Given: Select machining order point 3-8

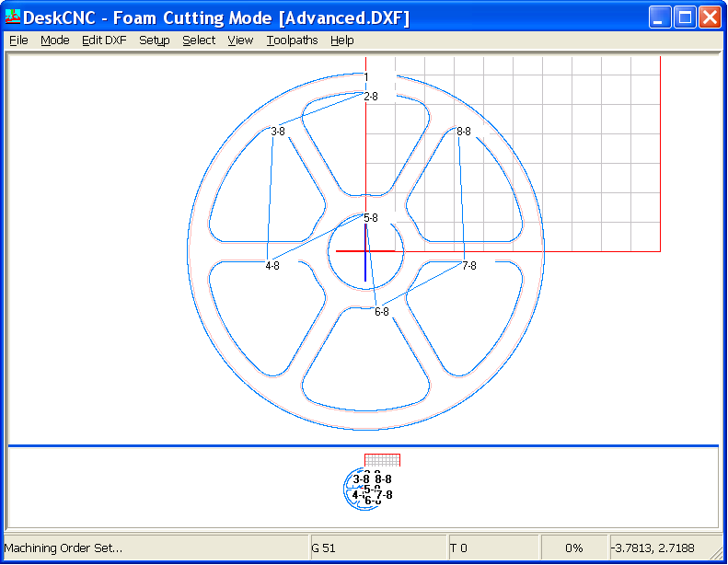Looking at the screenshot, I should click(x=277, y=132).
